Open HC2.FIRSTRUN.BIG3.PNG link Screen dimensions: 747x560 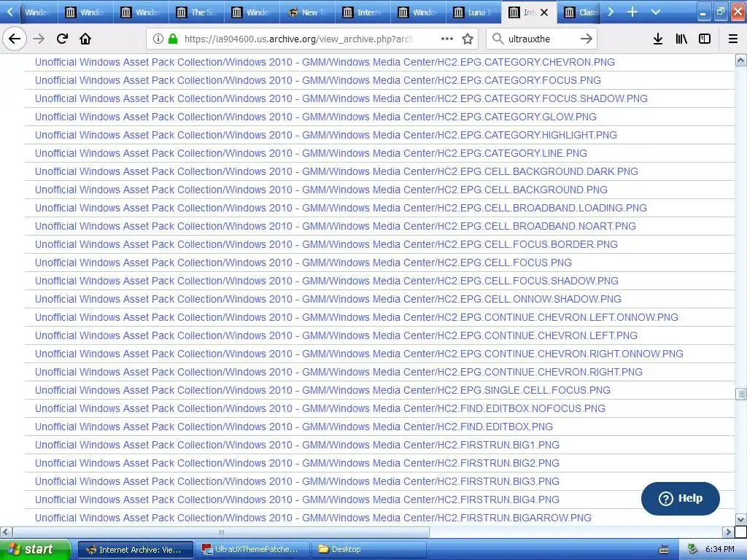click(297, 481)
